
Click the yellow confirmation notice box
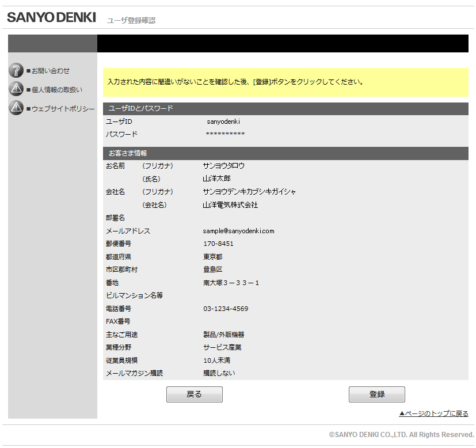(x=285, y=82)
